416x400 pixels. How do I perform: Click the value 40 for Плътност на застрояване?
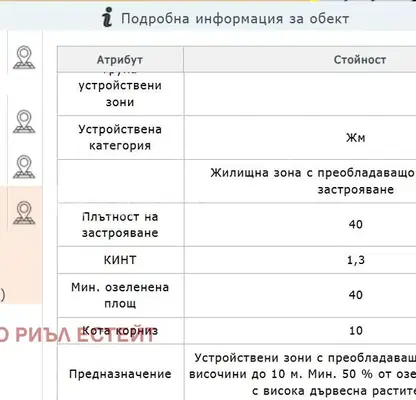[356, 224]
